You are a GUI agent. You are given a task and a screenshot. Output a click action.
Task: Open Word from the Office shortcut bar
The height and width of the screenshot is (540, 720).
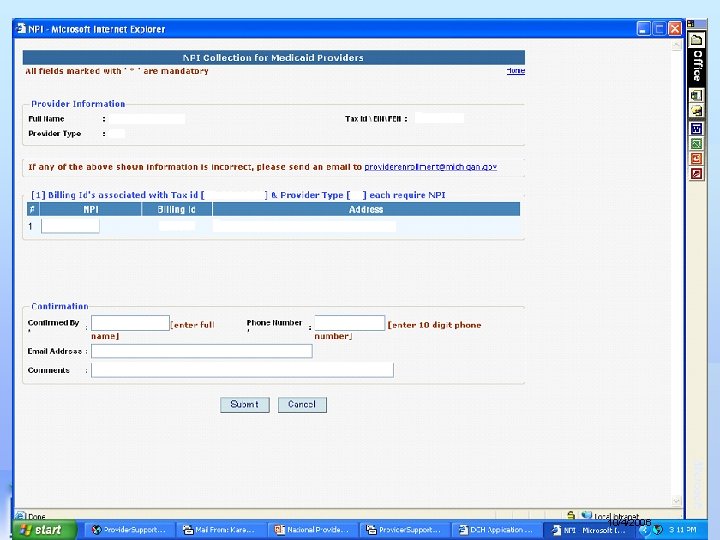pos(696,129)
